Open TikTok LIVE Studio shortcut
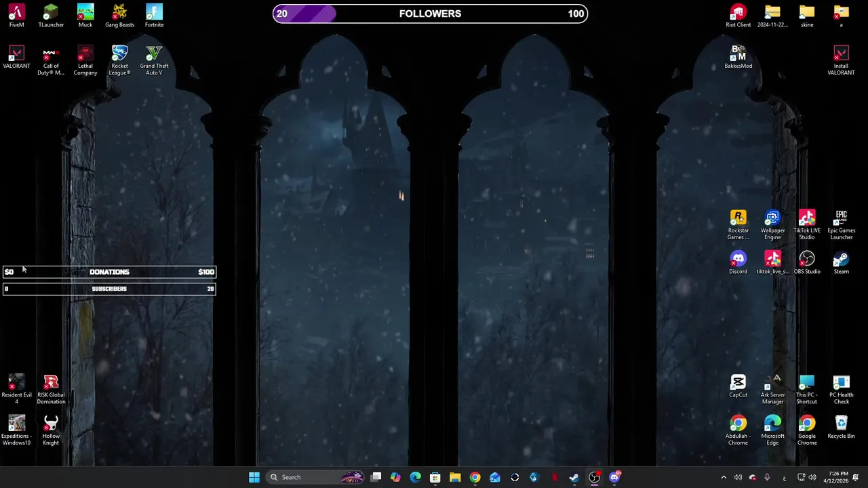The height and width of the screenshot is (488, 868). coord(807,226)
